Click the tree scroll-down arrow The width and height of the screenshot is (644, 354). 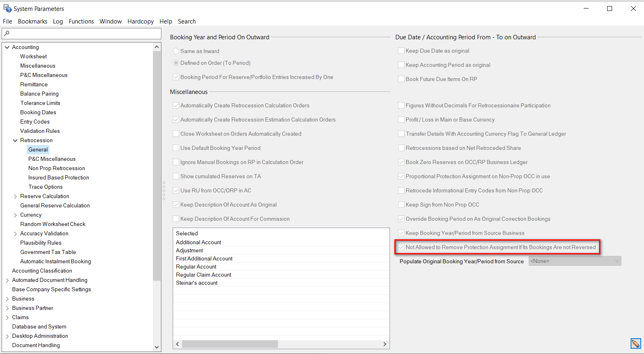point(157,347)
